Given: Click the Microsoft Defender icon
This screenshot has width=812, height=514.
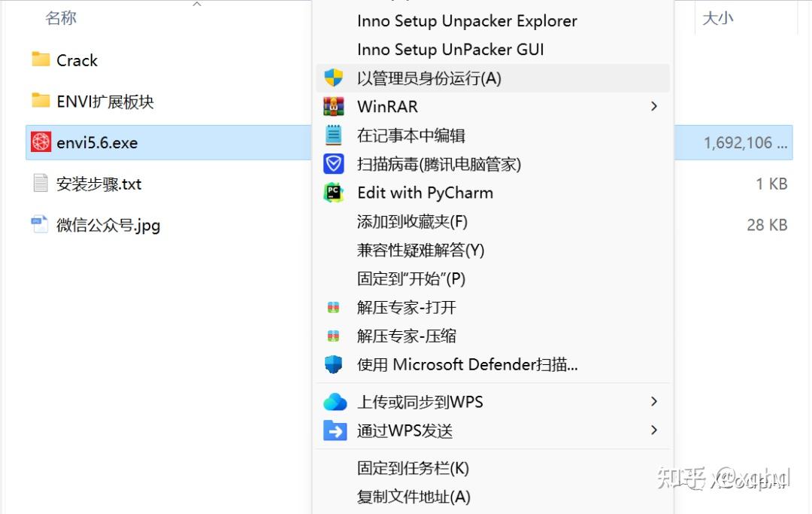Looking at the screenshot, I should coord(334,365).
